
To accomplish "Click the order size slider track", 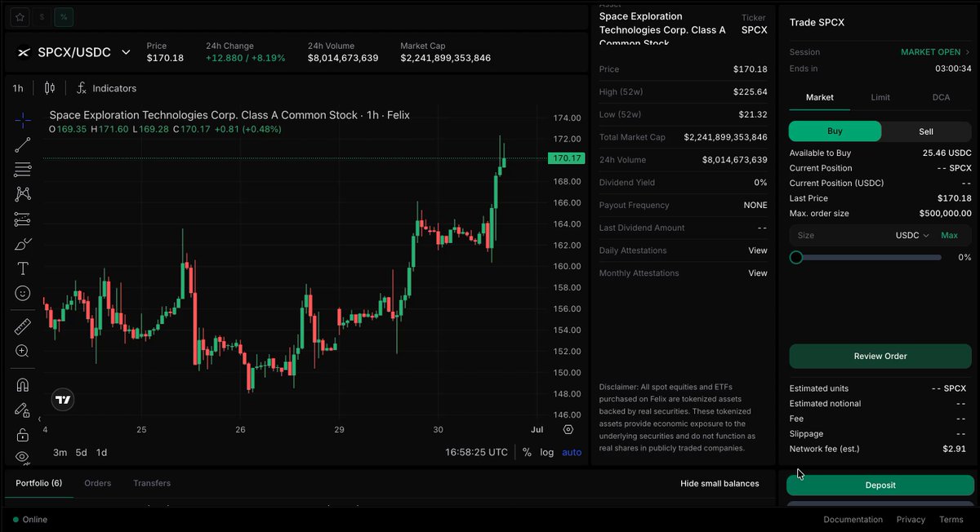I will point(865,257).
